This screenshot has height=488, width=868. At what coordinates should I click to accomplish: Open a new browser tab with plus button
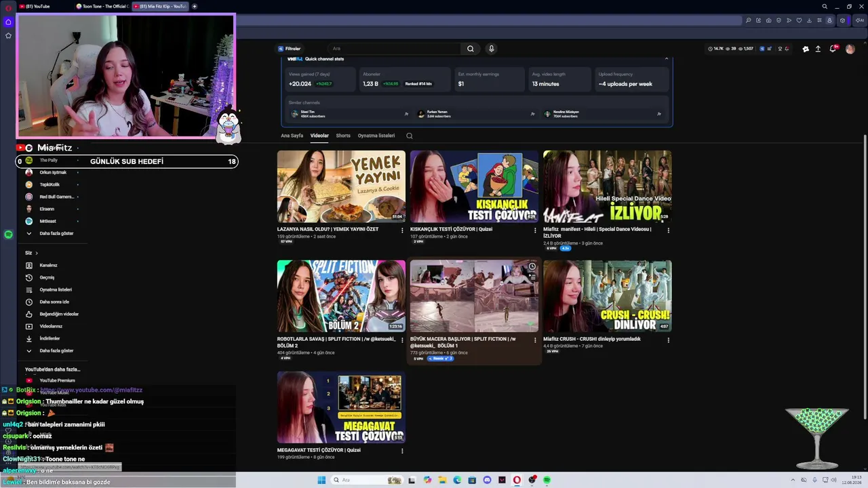point(195,6)
